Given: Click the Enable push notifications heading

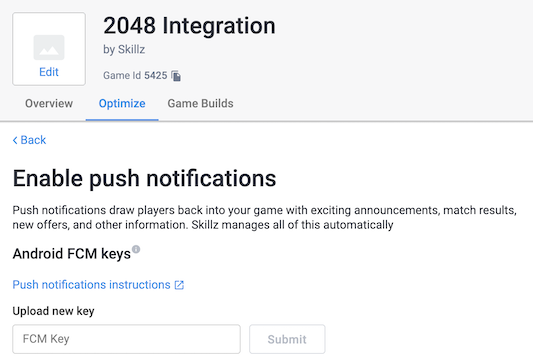Looking at the screenshot, I should (144, 178).
